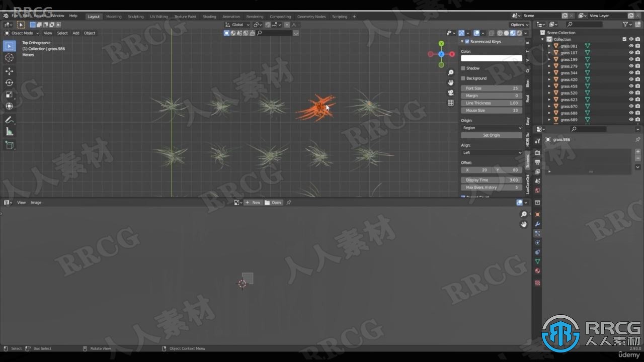644x362 pixels.
Task: Disable grass.420 in renders
Action: [638, 79]
